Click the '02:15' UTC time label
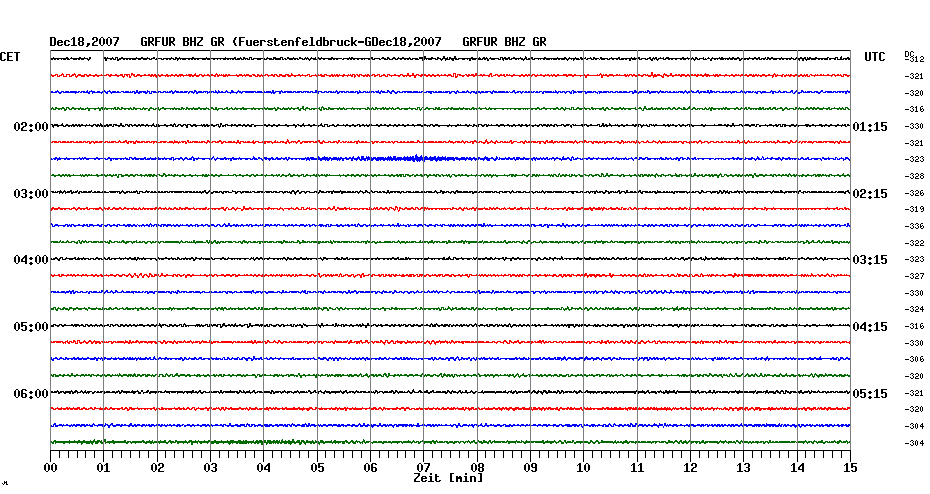The height and width of the screenshot is (494, 930). coord(870,194)
